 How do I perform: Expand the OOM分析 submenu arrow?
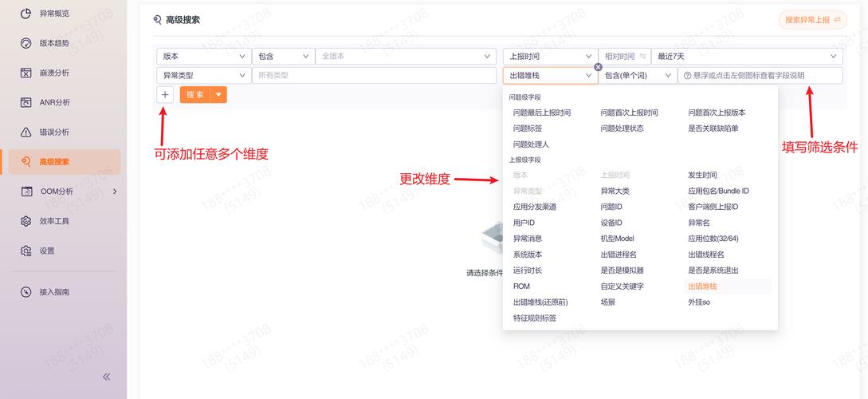pos(115,192)
